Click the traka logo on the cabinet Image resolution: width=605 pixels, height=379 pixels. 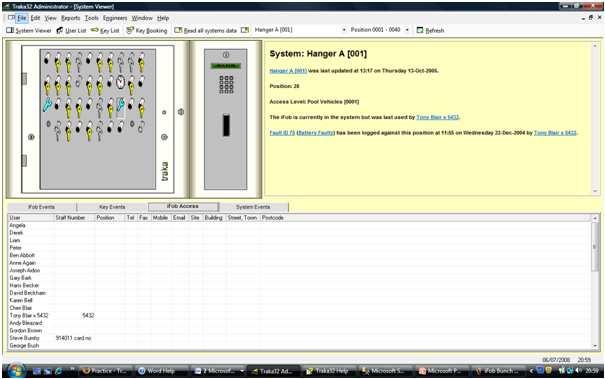(165, 171)
